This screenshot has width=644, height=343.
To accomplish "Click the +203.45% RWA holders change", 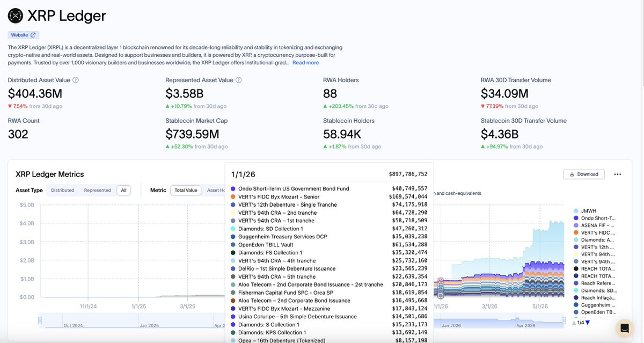I will [338, 106].
